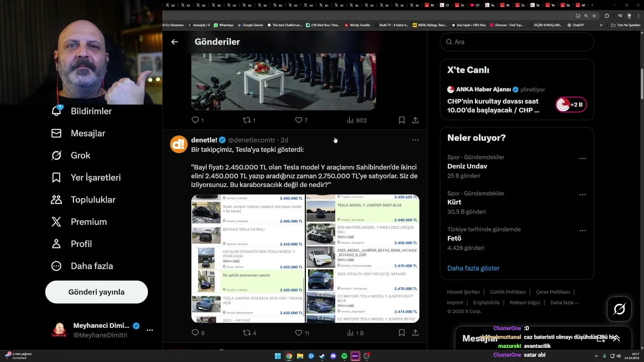
Task: Repost the top post with 1 repost
Action: tap(249, 120)
